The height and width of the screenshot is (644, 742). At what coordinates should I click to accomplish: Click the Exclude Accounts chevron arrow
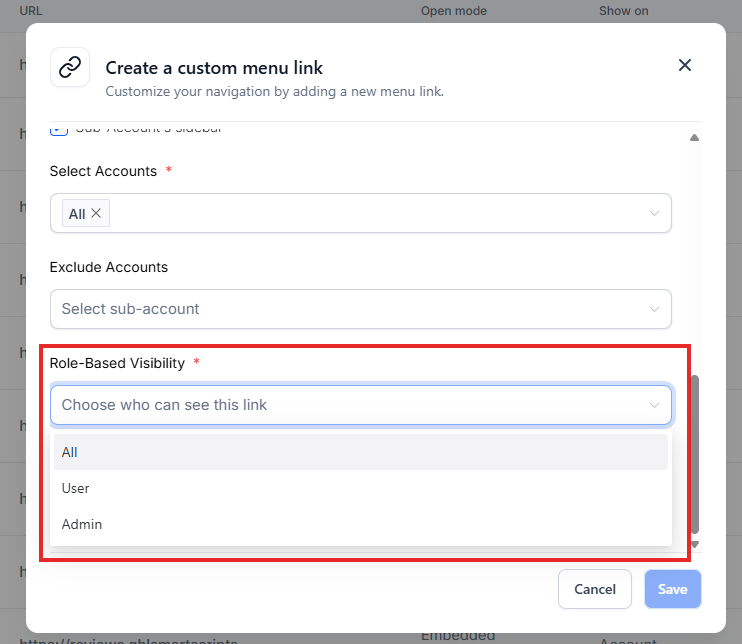(x=654, y=309)
